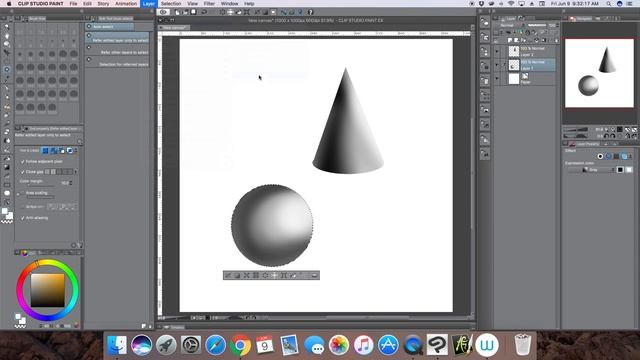The image size is (640, 360).
Task: Expand the Close gap extra options
Action: tap(76, 172)
